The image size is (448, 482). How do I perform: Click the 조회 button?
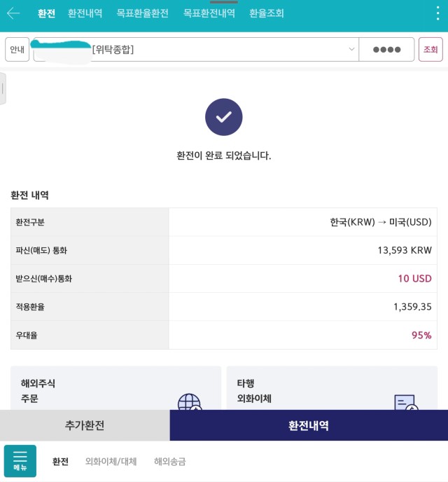[430, 50]
